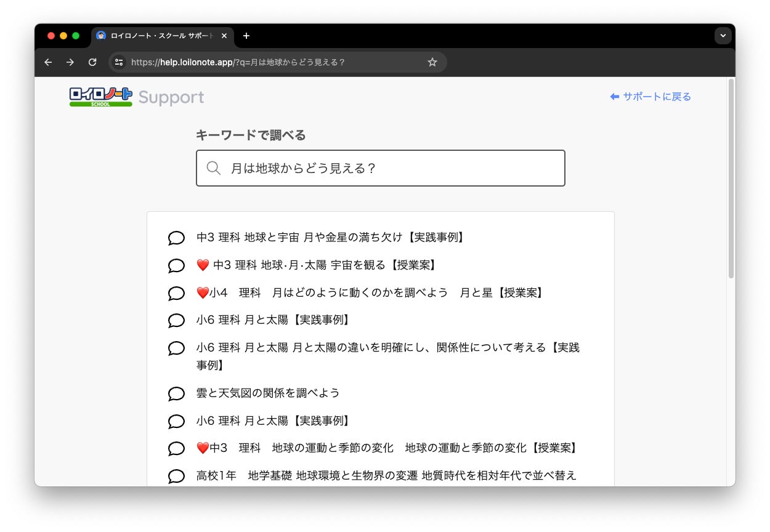Follow the サポートに戻る link
This screenshot has height=532, width=770.
[650, 97]
